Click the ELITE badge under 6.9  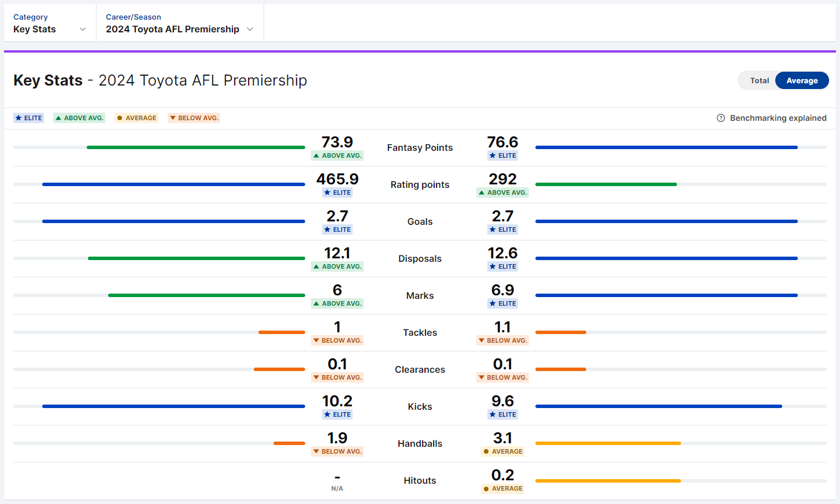point(502,303)
